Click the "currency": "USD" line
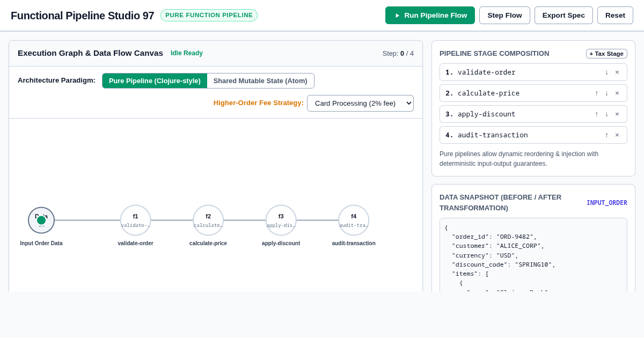644x338 pixels. (x=485, y=255)
